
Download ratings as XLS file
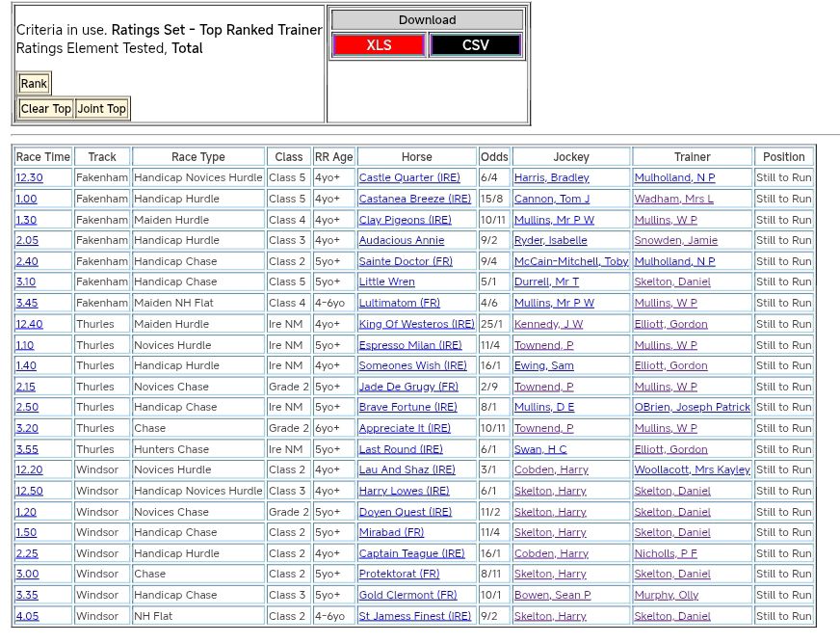tap(378, 45)
